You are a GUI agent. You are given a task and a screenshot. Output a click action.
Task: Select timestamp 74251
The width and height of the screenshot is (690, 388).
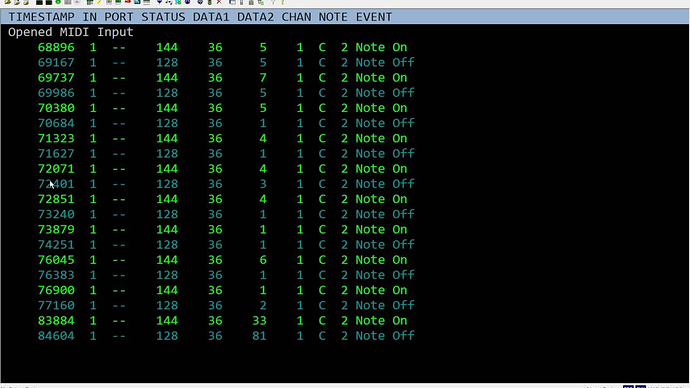tap(56, 245)
